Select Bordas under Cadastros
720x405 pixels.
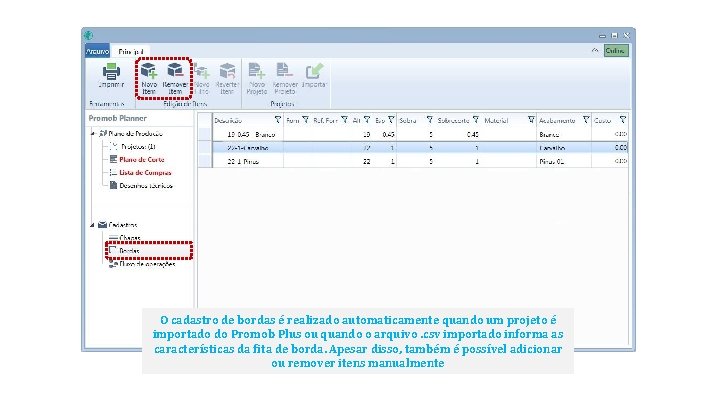click(129, 251)
